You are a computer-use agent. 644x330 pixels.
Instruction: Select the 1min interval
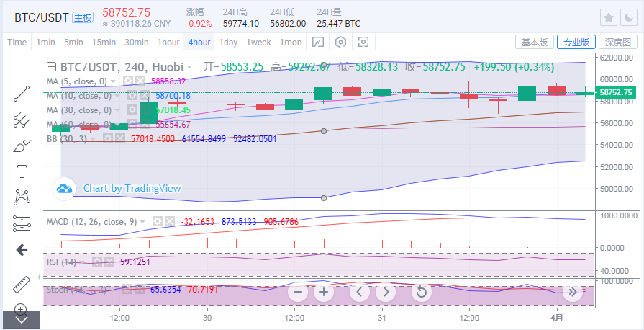(x=45, y=42)
